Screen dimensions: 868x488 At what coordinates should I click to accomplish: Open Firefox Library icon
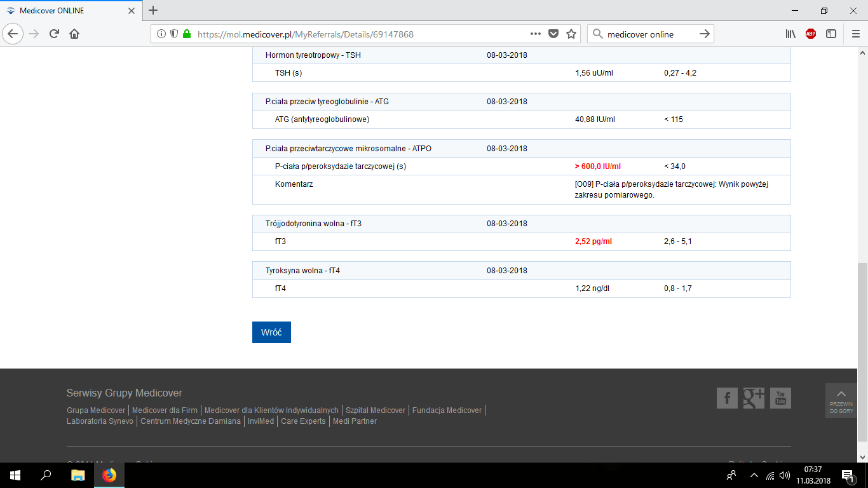[x=790, y=34]
